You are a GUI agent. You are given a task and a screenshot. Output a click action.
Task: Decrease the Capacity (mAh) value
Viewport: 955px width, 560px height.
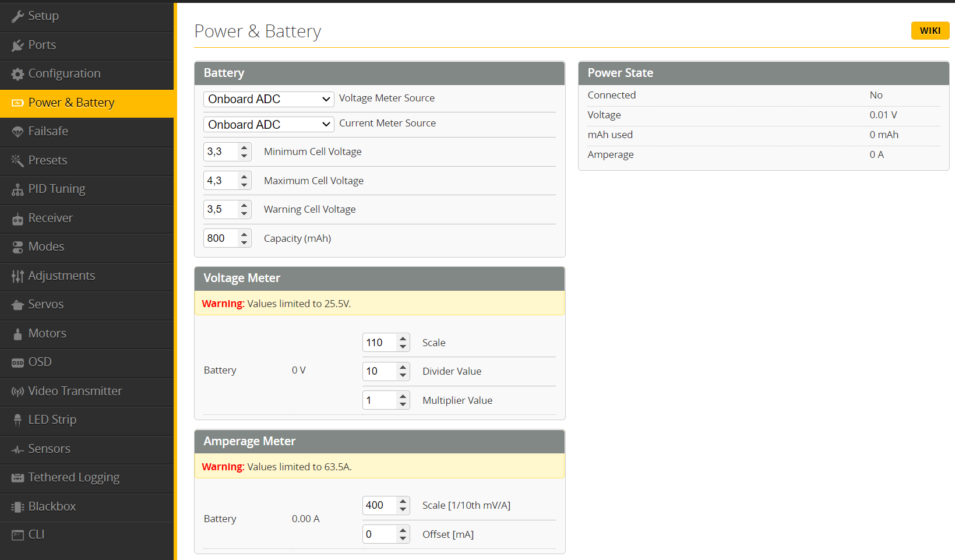244,242
